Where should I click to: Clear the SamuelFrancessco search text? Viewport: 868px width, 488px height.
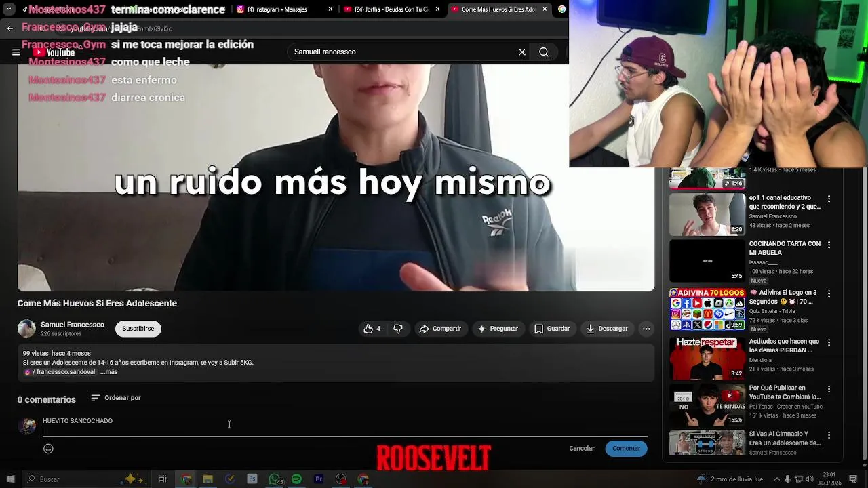coord(522,52)
